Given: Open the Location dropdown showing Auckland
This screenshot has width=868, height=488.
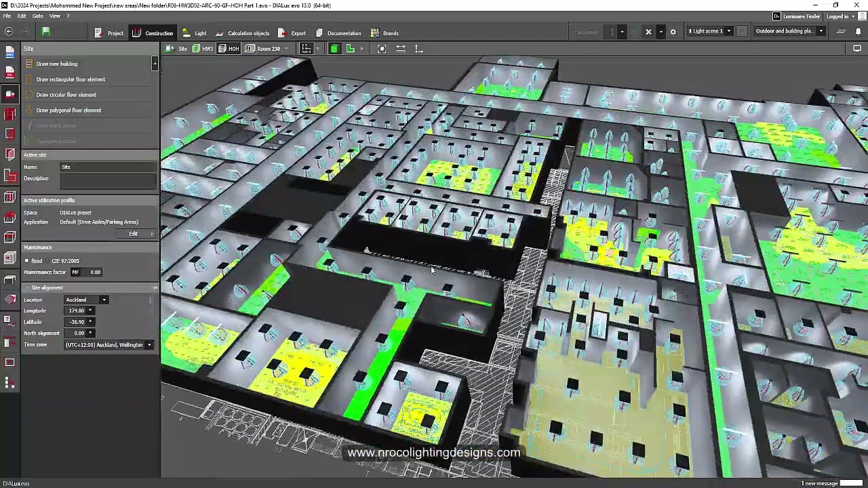Looking at the screenshot, I should [86, 300].
